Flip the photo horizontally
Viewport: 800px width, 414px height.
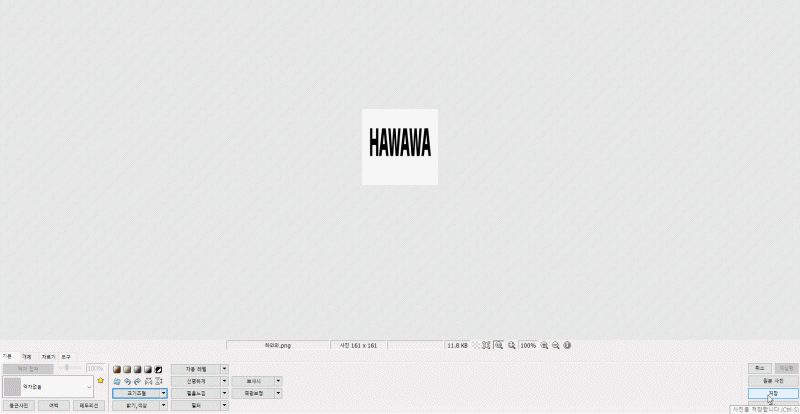tap(148, 381)
